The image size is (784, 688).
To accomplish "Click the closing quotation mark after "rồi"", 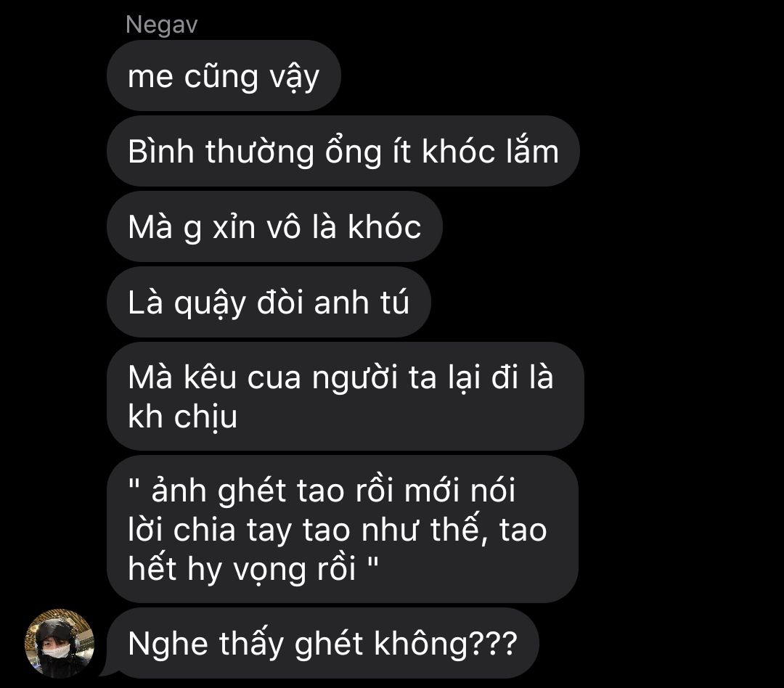I will 373,563.
